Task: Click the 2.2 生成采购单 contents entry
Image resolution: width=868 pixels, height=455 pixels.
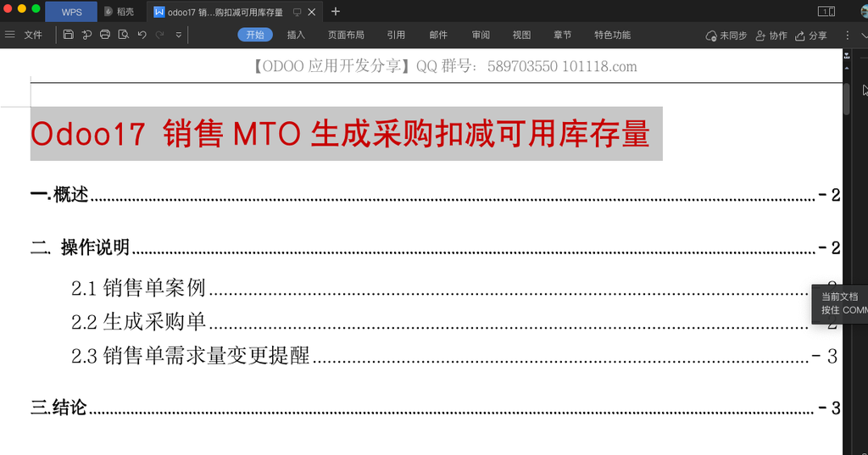Action: click(454, 322)
